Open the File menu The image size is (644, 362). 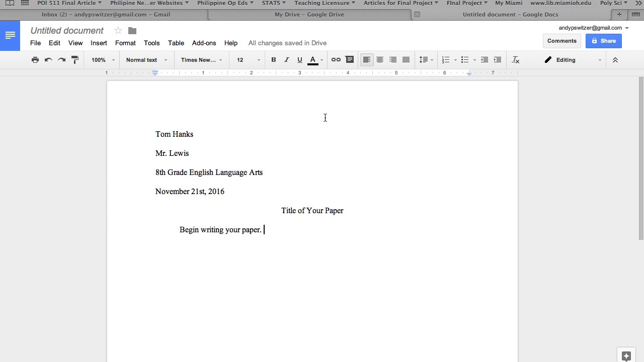point(35,43)
